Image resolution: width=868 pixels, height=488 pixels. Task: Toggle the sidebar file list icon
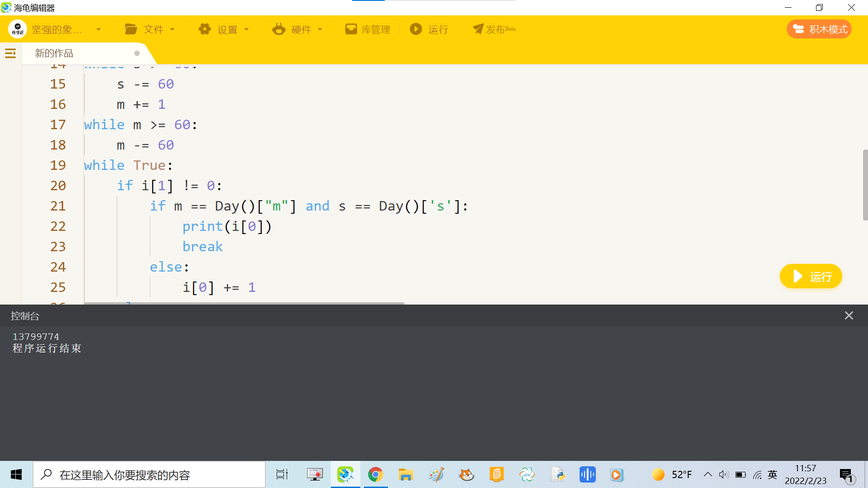(x=10, y=53)
